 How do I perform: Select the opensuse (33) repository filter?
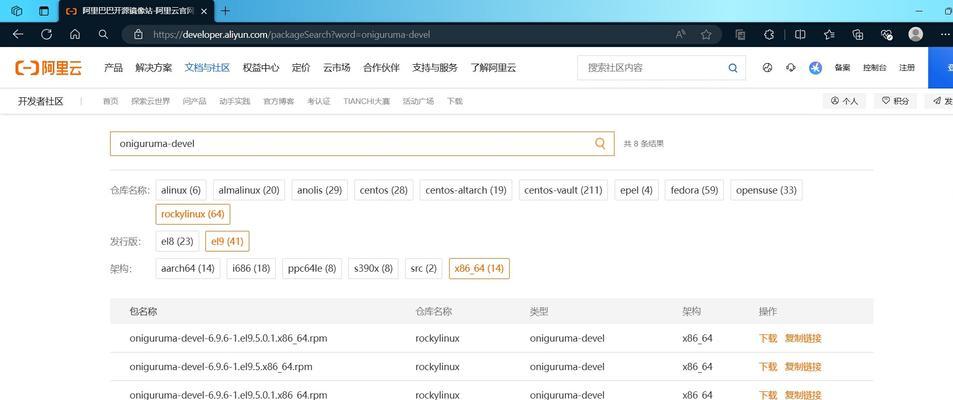coord(766,190)
